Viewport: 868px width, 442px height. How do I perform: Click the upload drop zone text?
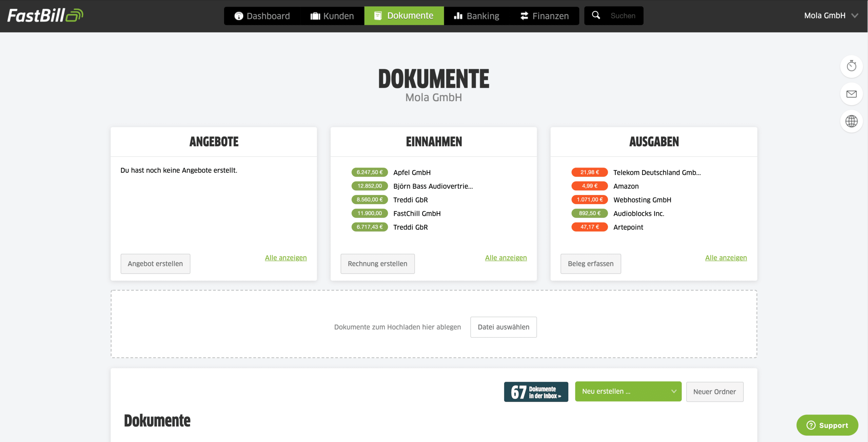coord(397,327)
